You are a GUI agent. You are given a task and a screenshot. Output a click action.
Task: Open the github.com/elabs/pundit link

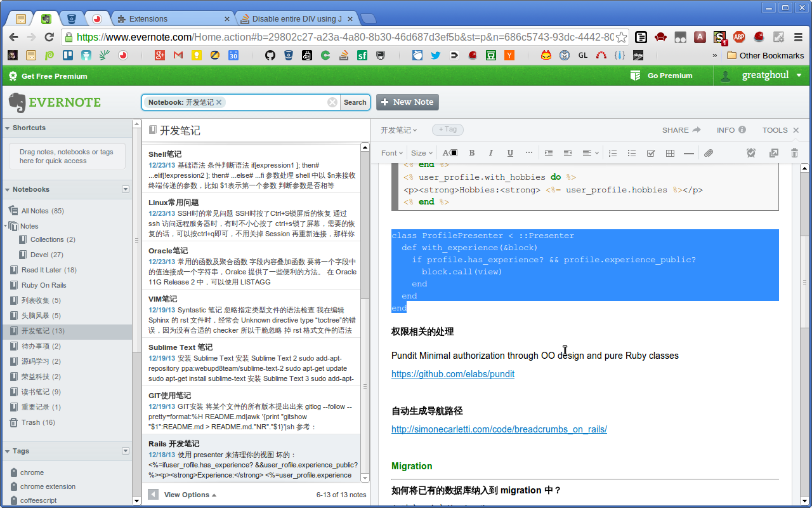453,374
